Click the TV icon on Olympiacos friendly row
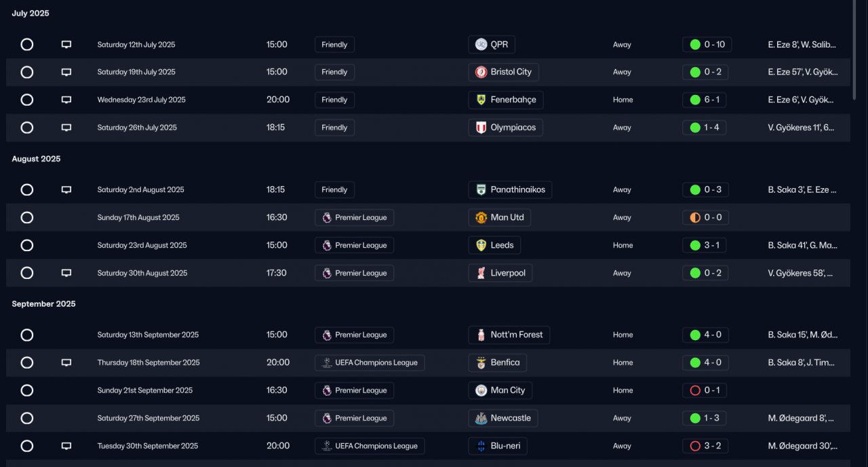The height and width of the screenshot is (467, 868). 66,128
